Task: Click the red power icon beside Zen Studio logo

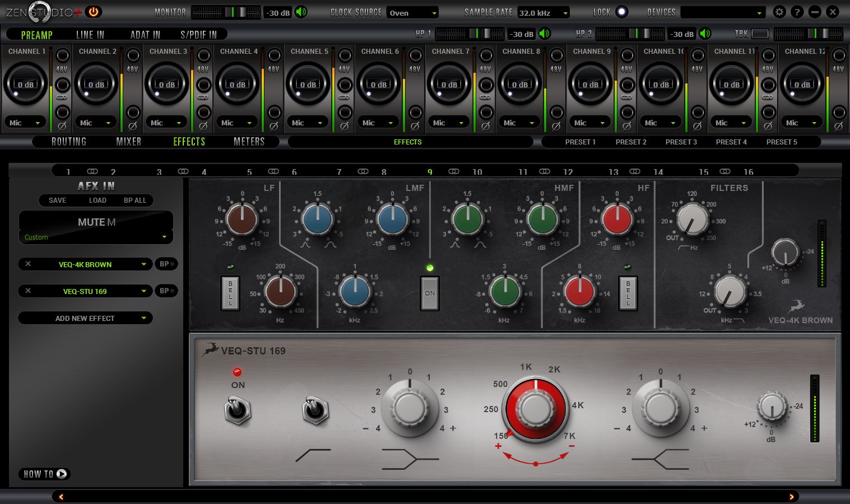Action: coord(93,12)
